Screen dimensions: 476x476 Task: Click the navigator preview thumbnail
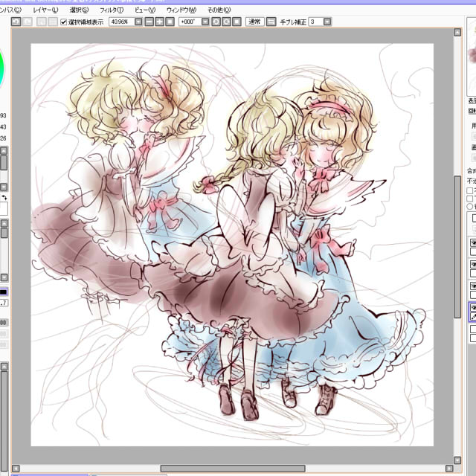tap(472, 57)
